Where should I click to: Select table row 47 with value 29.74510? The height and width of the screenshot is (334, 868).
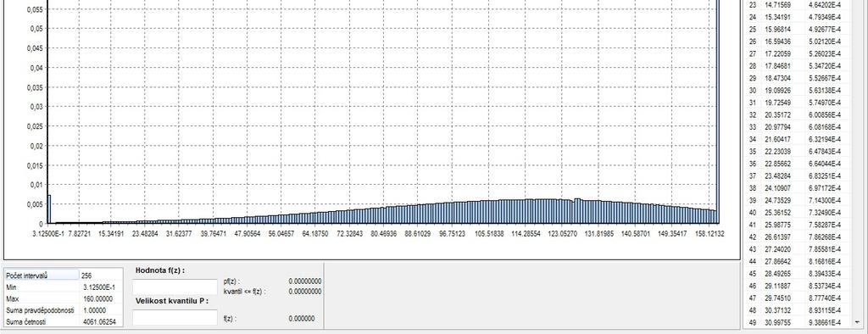click(797, 298)
